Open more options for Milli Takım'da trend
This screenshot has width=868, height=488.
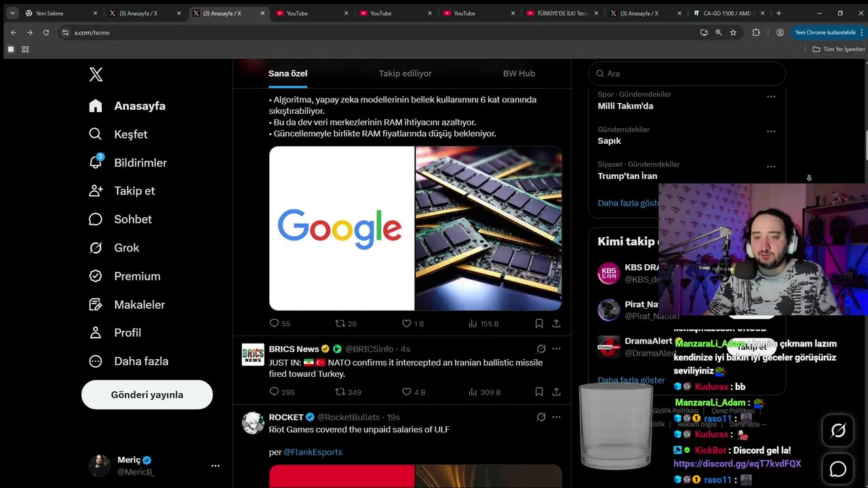(770, 96)
